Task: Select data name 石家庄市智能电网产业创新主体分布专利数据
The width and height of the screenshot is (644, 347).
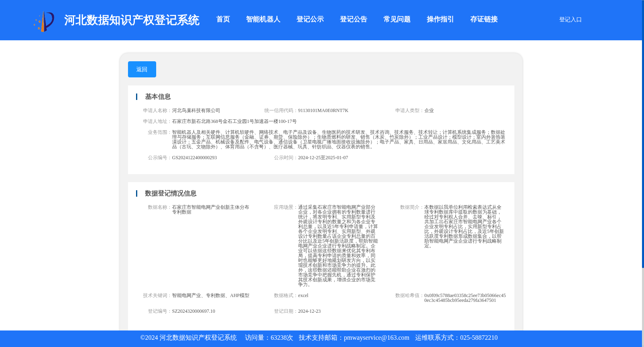Action: point(211,210)
